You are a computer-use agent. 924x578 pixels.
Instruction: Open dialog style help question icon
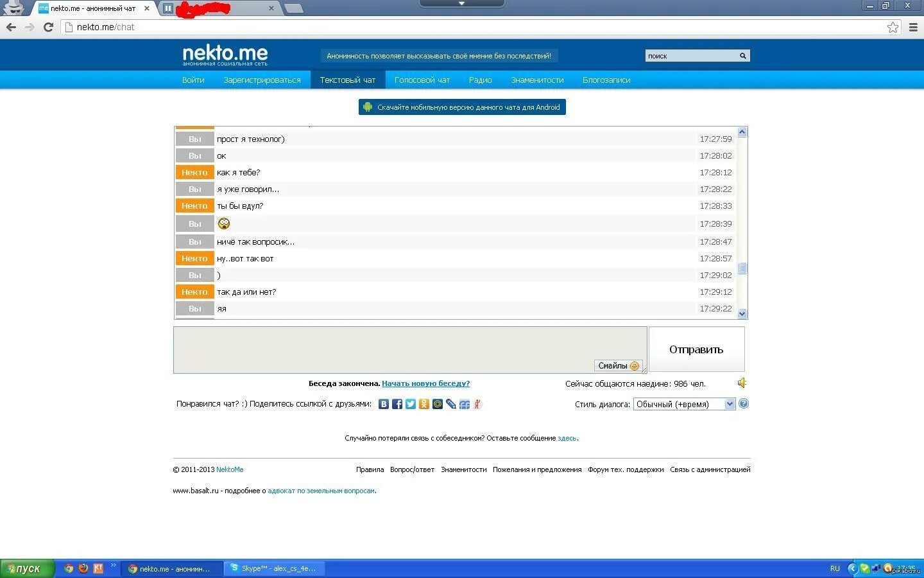[744, 403]
